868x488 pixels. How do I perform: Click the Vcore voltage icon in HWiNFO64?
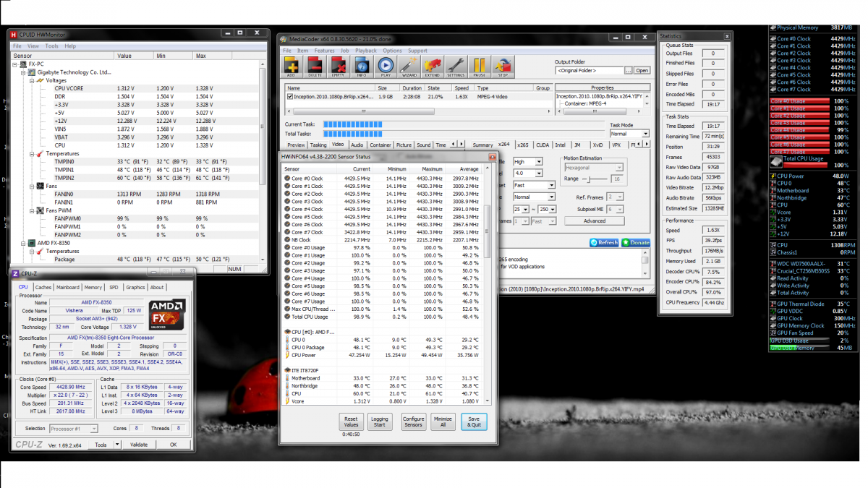tap(288, 401)
